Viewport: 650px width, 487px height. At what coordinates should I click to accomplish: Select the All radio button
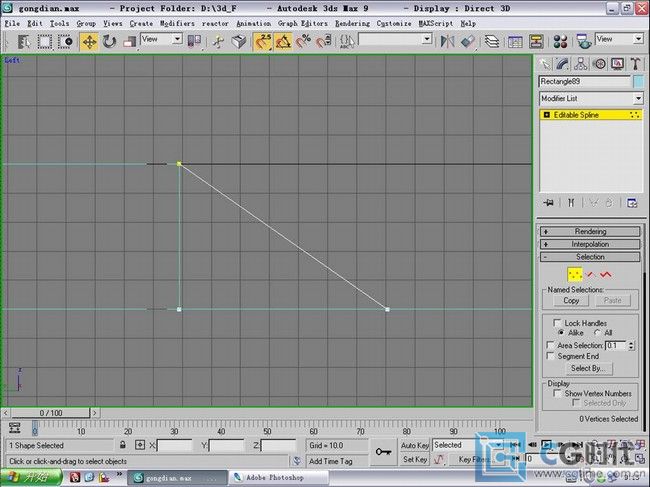[597, 332]
